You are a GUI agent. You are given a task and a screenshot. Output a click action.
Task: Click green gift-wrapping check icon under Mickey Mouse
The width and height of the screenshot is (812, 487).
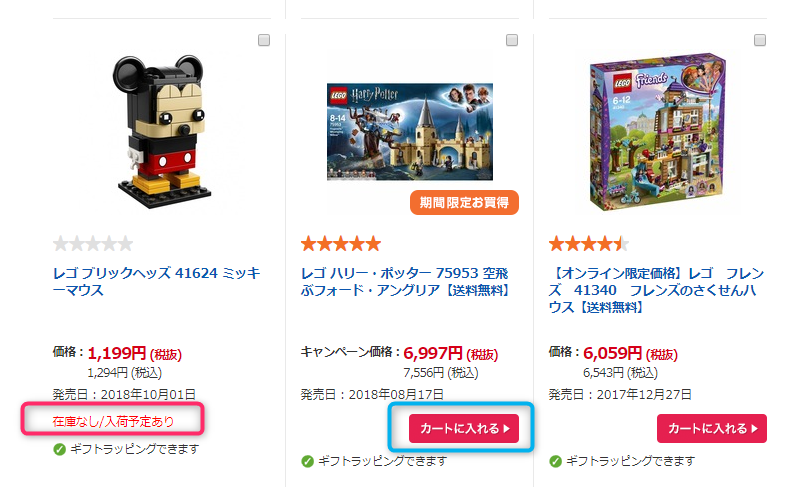pyautogui.click(x=60, y=449)
